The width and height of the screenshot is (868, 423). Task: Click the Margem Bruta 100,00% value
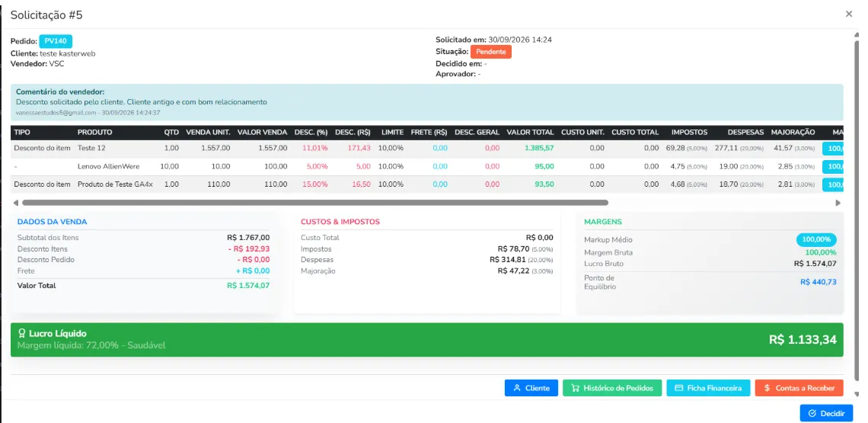(821, 252)
